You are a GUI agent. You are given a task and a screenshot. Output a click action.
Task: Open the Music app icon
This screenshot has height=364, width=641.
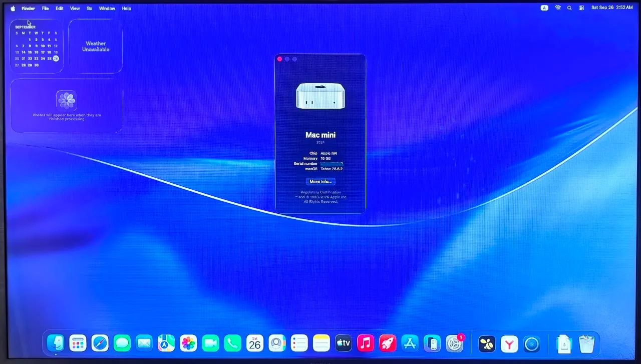coord(366,343)
